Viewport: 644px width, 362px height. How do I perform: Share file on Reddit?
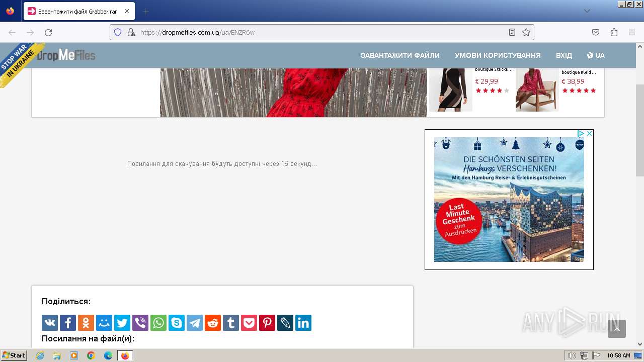coord(213,323)
